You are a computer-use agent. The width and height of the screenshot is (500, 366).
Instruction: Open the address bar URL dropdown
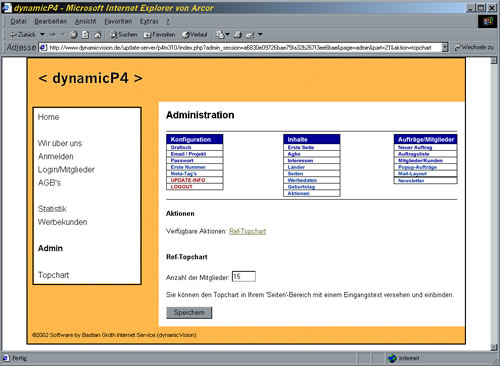445,47
